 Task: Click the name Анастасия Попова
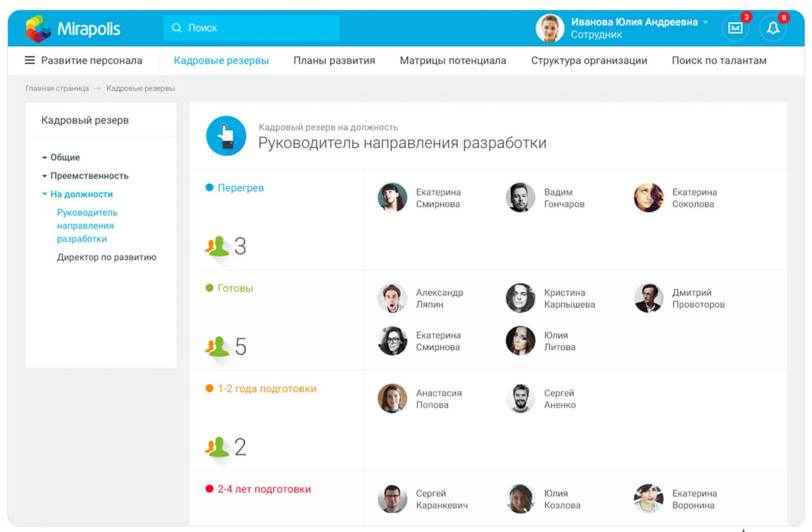click(439, 399)
